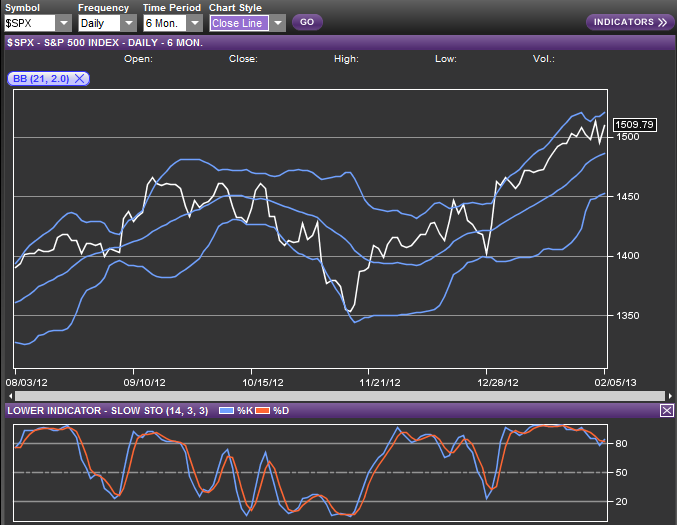The height and width of the screenshot is (525, 677).
Task: Click in the $SPX symbol field
Action: click(x=28, y=22)
